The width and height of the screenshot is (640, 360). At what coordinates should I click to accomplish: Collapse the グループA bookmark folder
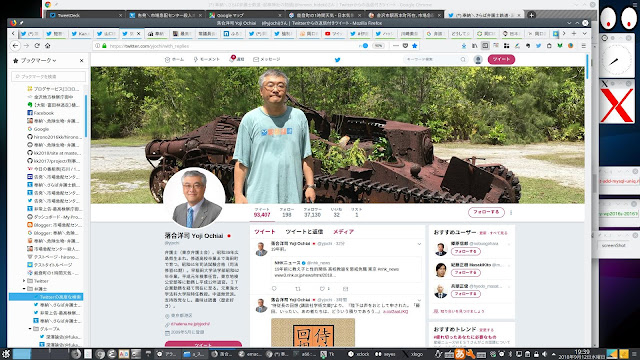click(x=30, y=329)
